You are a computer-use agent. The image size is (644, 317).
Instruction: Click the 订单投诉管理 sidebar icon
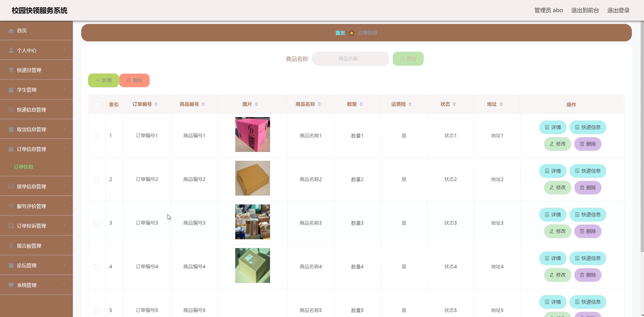pyautogui.click(x=11, y=226)
